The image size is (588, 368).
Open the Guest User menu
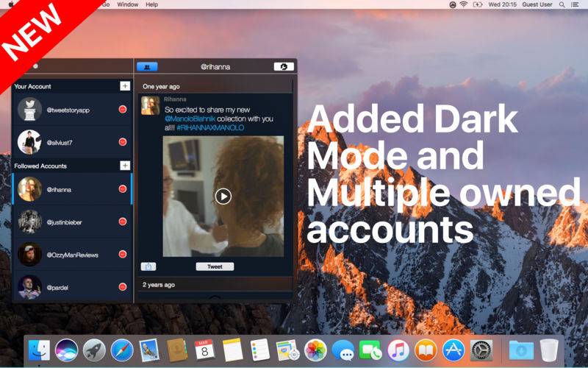(537, 4)
